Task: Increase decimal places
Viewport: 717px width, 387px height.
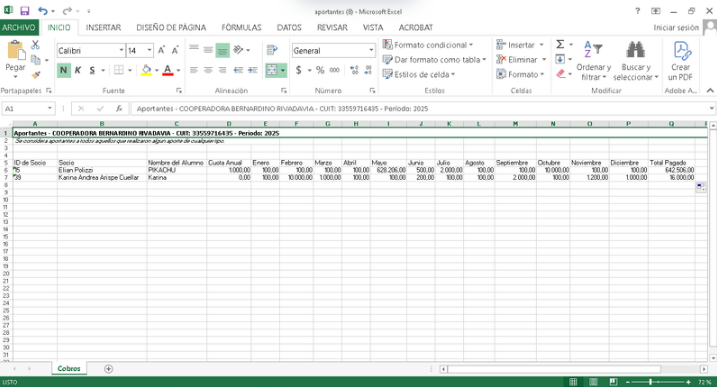Action: (x=354, y=70)
